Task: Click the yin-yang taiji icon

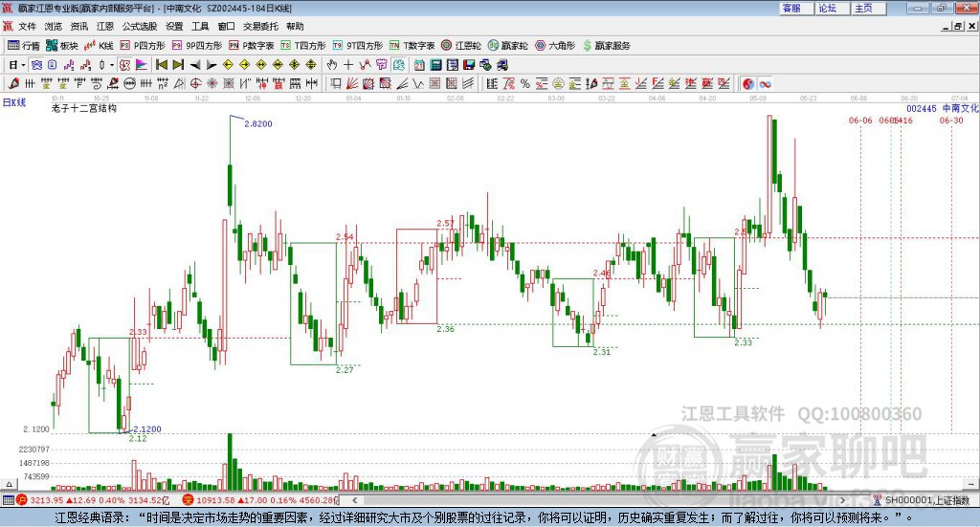Action: (748, 83)
